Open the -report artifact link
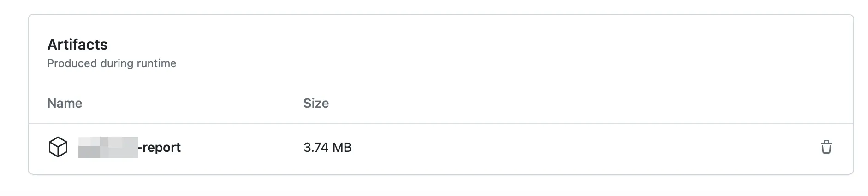The image size is (868, 196). (161, 147)
